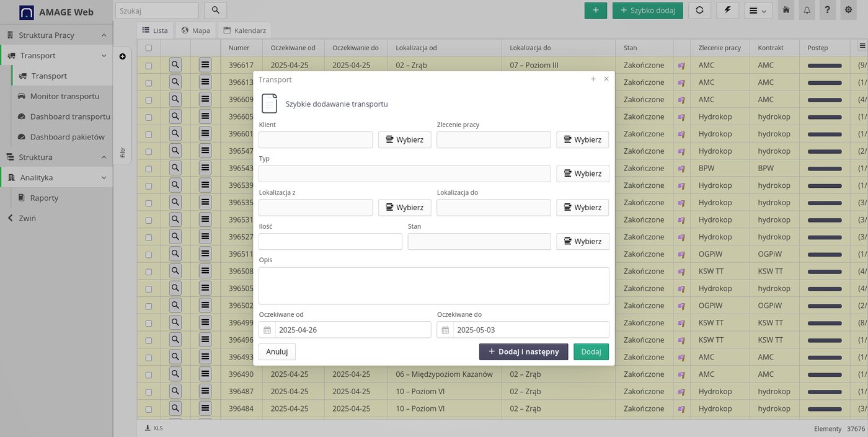This screenshot has height=437, width=868.
Task: Click Anuluj to cancel the dialog
Action: pos(277,351)
